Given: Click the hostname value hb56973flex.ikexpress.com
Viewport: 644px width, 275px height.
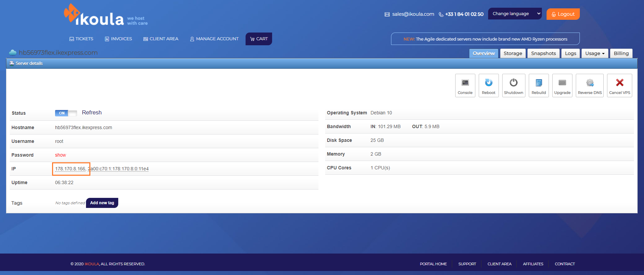Looking at the screenshot, I should 84,127.
